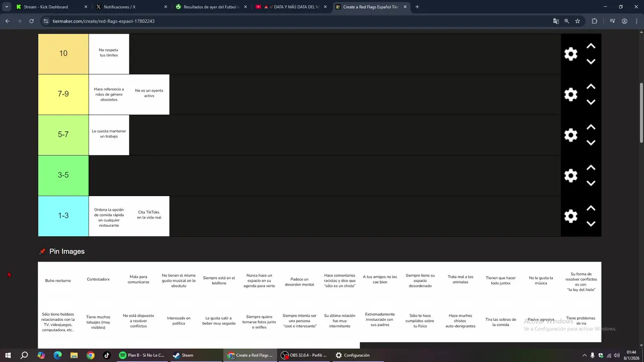The width and height of the screenshot is (644, 362).
Task: Select 'No le gusta la música' card
Action: (x=541, y=281)
